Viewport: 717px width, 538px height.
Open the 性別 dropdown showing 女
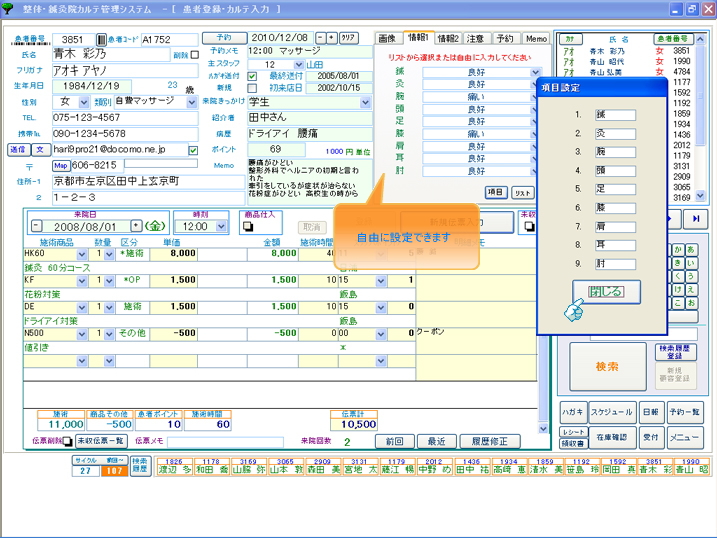pos(84,102)
